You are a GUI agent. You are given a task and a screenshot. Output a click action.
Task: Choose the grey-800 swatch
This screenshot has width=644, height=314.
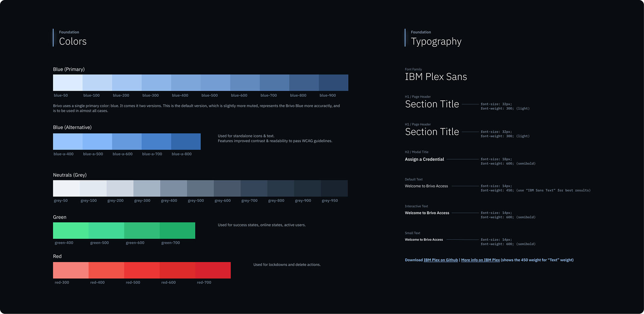[281, 188]
